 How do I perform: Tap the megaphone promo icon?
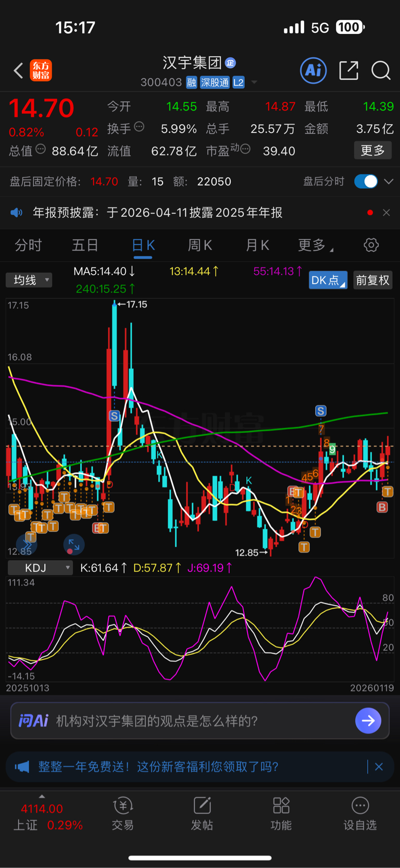(22, 767)
